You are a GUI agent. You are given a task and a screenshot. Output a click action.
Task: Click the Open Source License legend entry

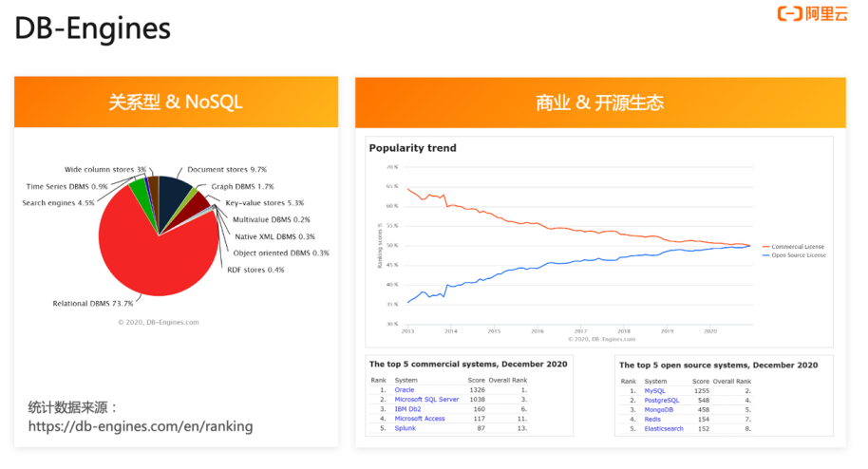point(794,255)
